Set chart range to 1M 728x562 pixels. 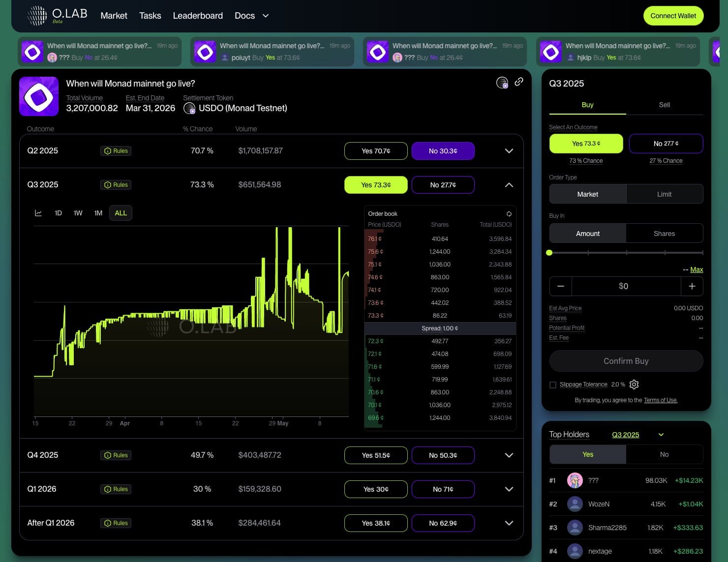pyautogui.click(x=98, y=213)
